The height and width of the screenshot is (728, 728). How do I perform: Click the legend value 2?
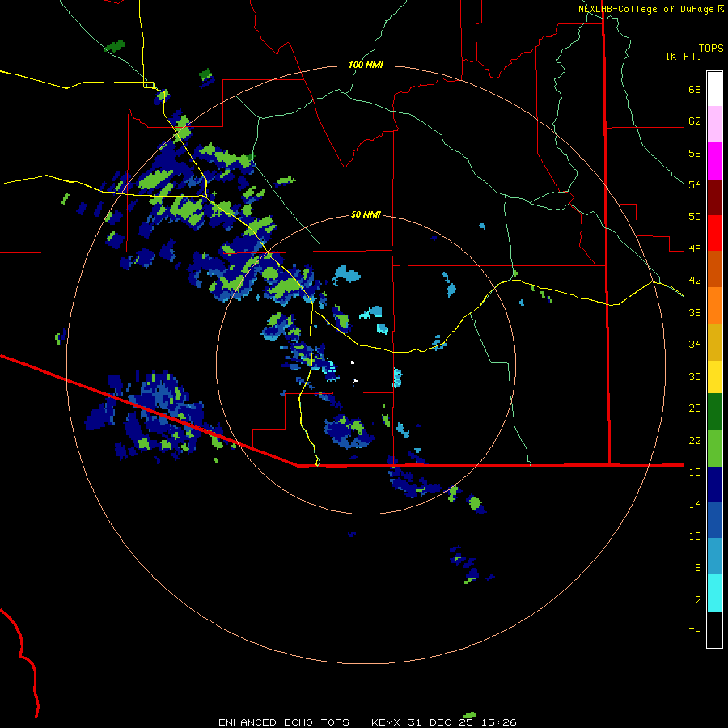pyautogui.click(x=698, y=599)
